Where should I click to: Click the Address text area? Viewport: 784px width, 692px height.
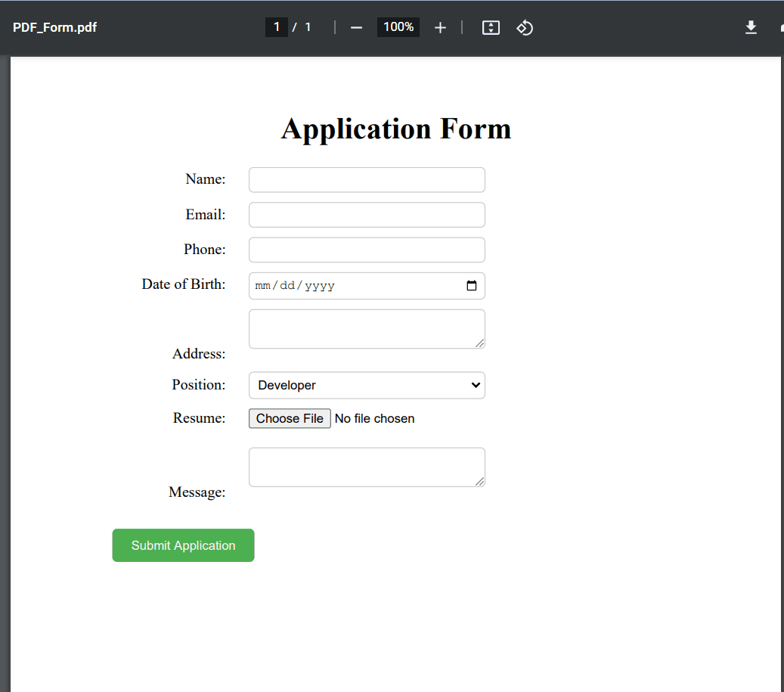click(x=367, y=328)
